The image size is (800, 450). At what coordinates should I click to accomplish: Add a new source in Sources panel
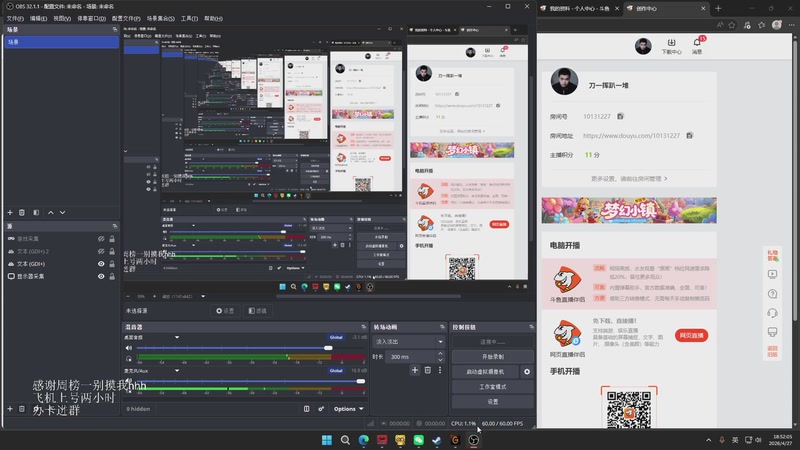[x=10, y=409]
